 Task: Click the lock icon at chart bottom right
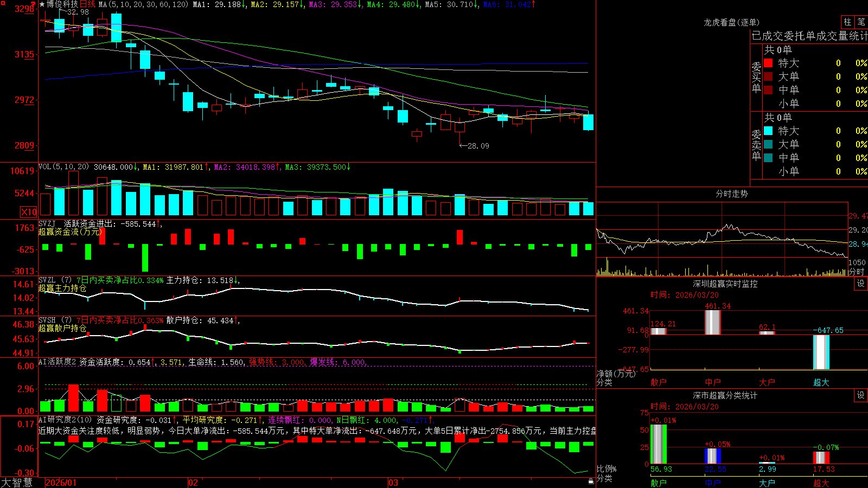coord(591,481)
